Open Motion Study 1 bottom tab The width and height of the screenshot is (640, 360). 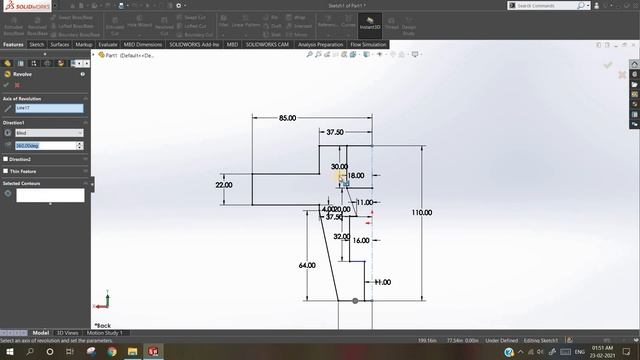104,333
